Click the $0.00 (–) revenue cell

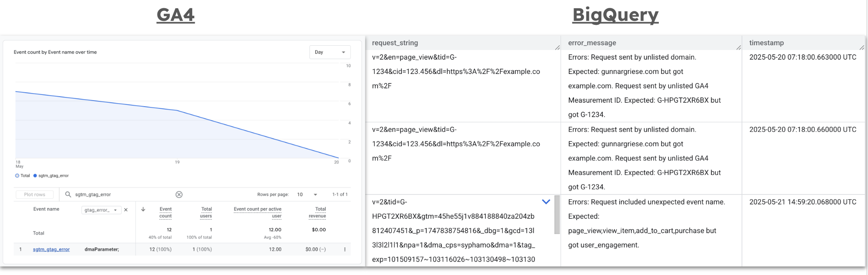click(x=316, y=249)
